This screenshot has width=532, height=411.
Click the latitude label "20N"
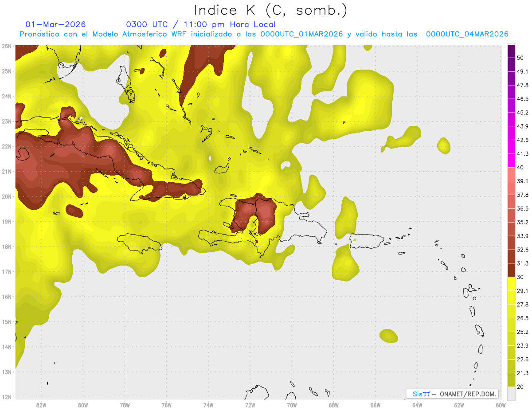(x=7, y=196)
